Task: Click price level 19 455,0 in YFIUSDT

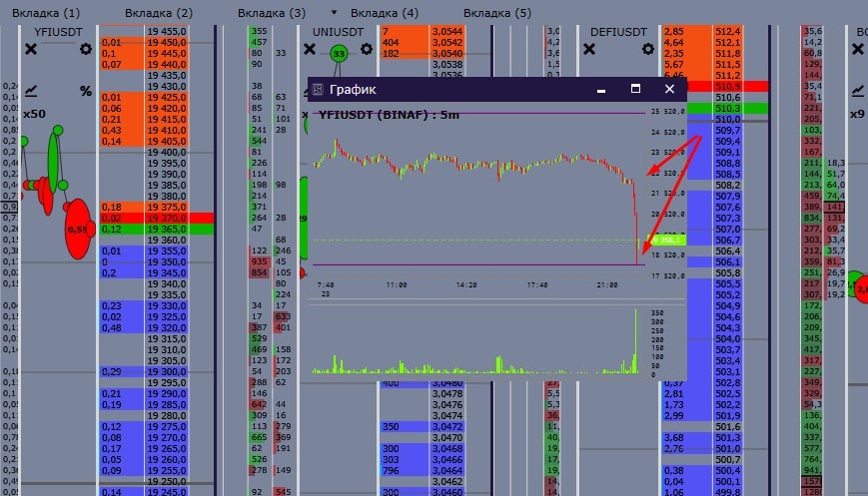Action: click(x=167, y=32)
